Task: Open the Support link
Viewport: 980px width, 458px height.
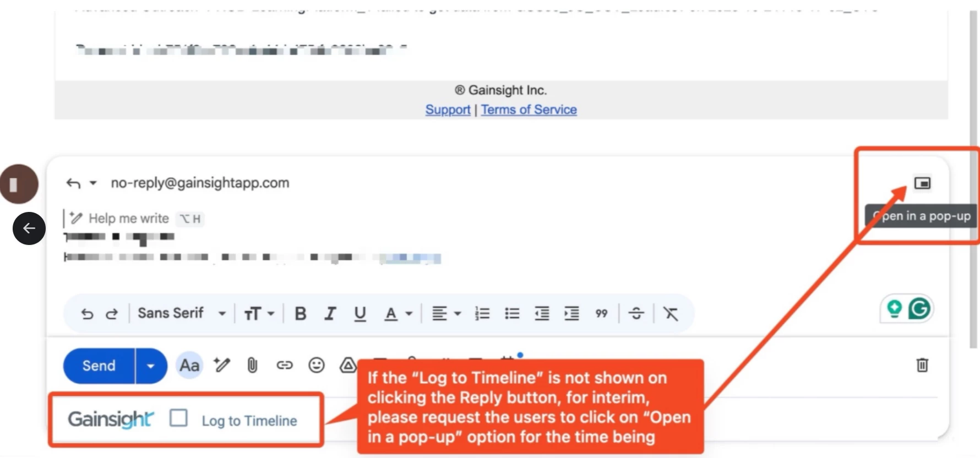Action: [448, 110]
